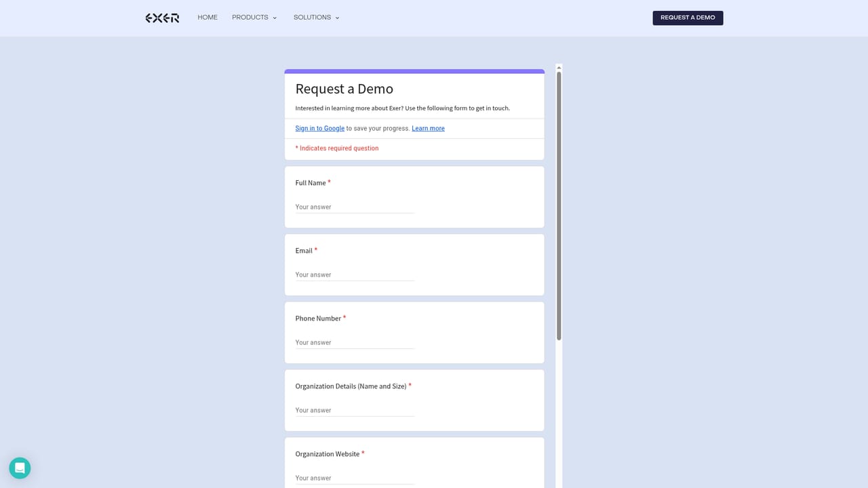Expand the Solutions dropdown chevron
Screen dimensions: 868x488
(337, 18)
